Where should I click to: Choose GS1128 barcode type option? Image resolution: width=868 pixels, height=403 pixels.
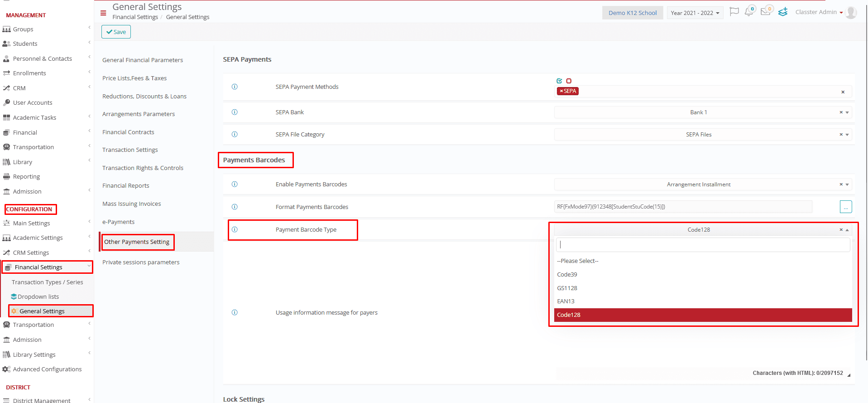[703, 288]
